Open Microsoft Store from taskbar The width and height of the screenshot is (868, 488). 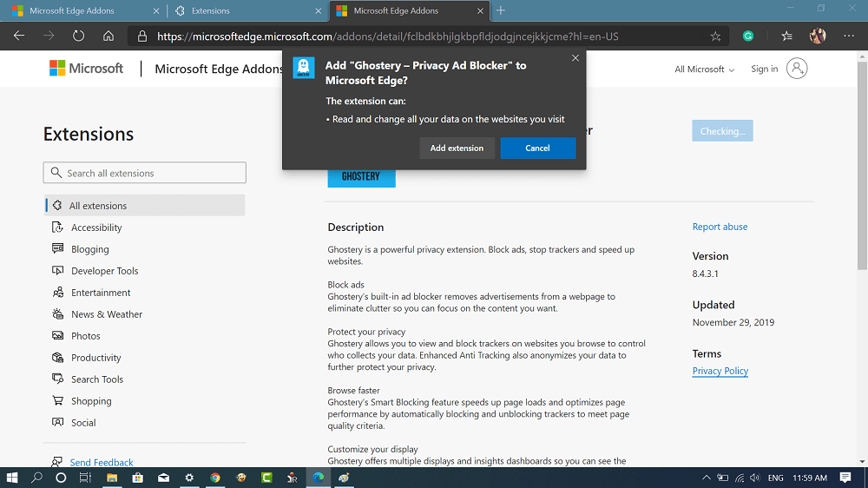coord(137,478)
